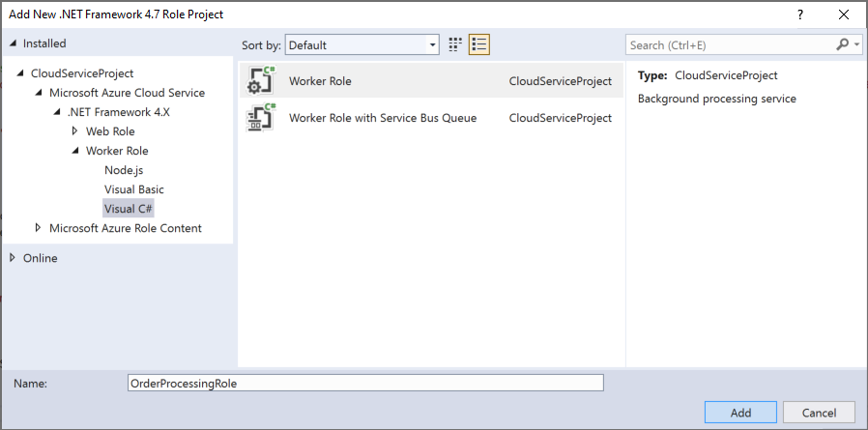Click the Add button

click(740, 413)
